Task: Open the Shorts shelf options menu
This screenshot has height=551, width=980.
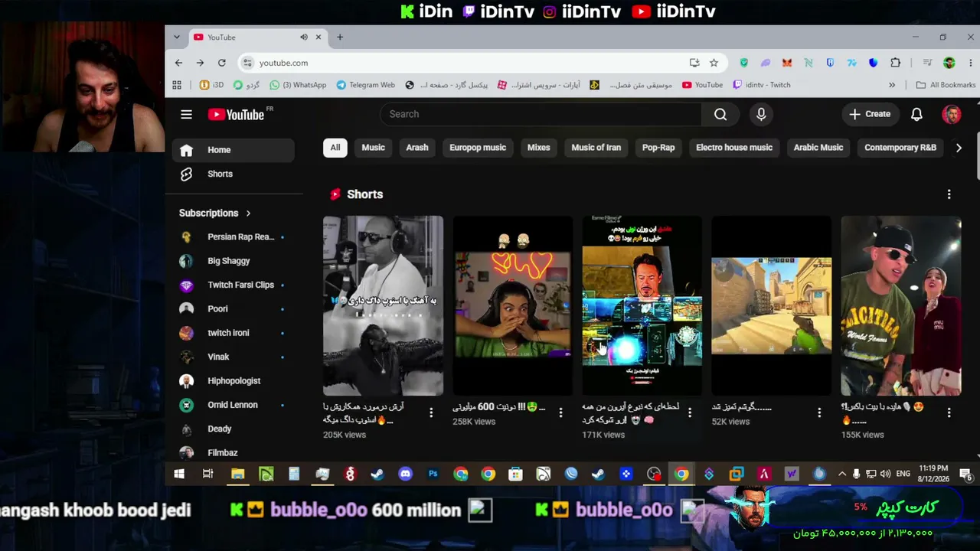Action: pyautogui.click(x=949, y=194)
